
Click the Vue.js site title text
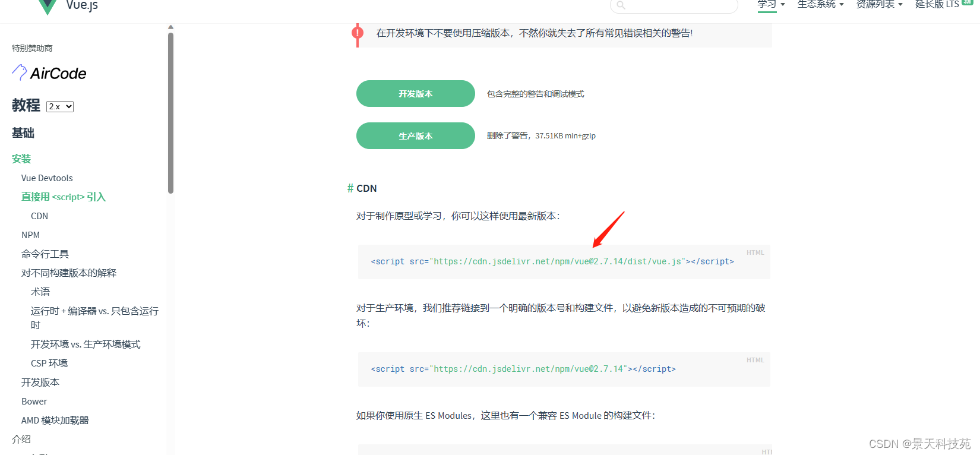(82, 5)
